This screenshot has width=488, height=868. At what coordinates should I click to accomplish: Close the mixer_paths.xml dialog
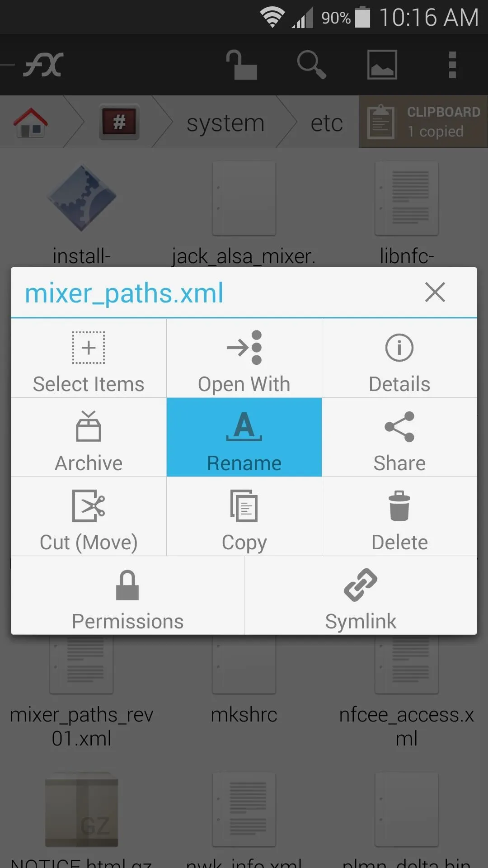pos(435,292)
